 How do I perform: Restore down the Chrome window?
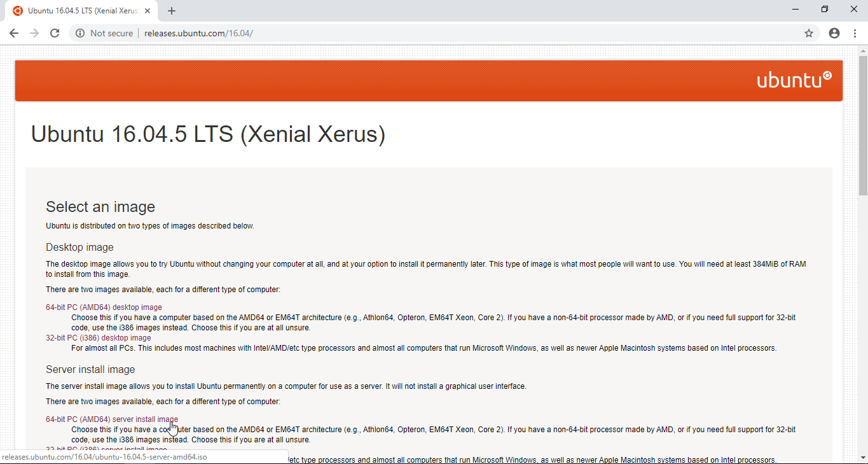[825, 9]
